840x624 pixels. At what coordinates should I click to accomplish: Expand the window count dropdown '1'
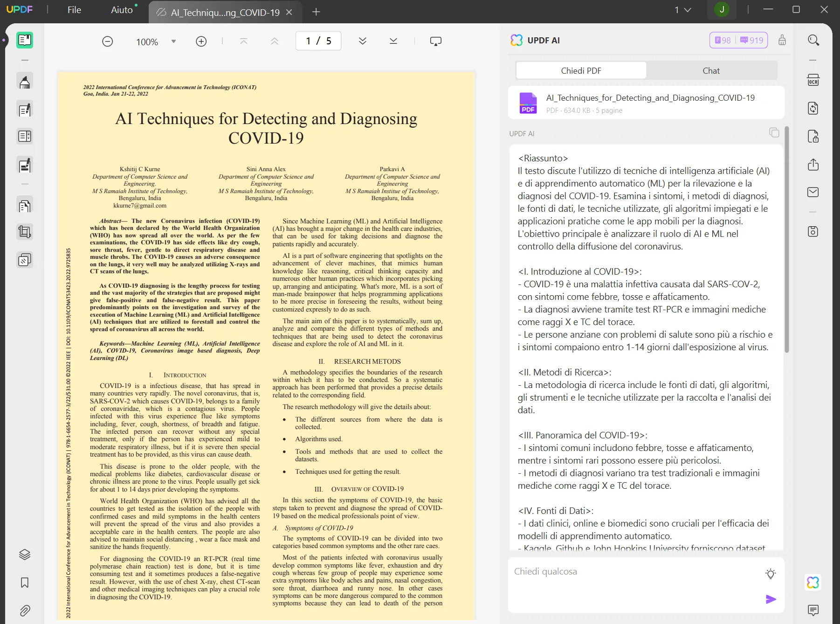682,10
